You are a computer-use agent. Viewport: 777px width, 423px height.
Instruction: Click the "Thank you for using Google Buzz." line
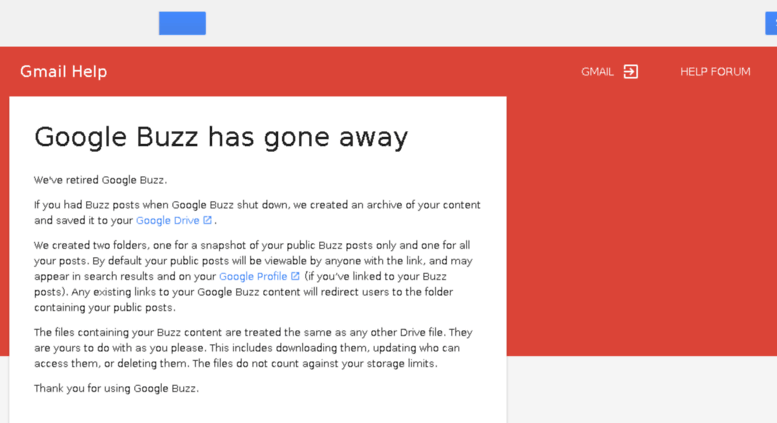coord(116,388)
